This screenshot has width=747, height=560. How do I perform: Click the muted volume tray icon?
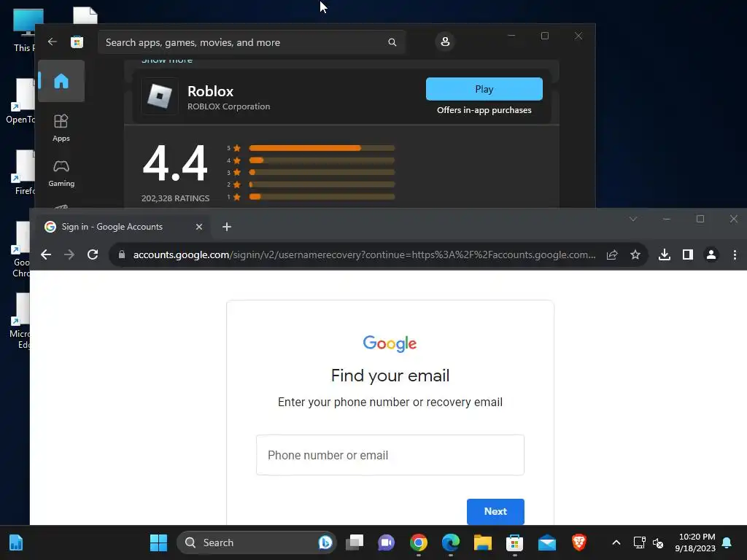click(658, 542)
